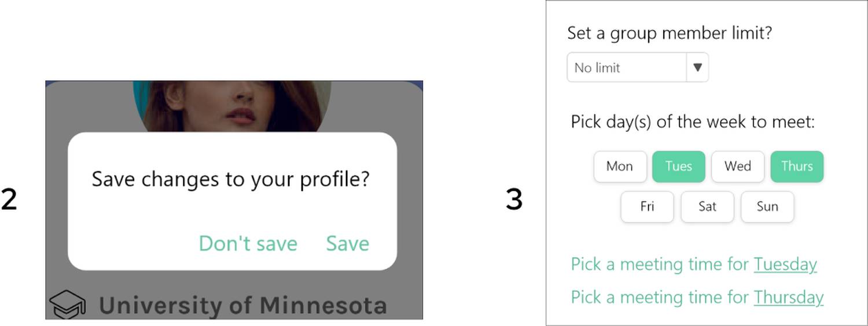The width and height of the screenshot is (868, 326).
Task: Click "Pick a meeting time for" text before Tuesday
Action: (x=661, y=265)
